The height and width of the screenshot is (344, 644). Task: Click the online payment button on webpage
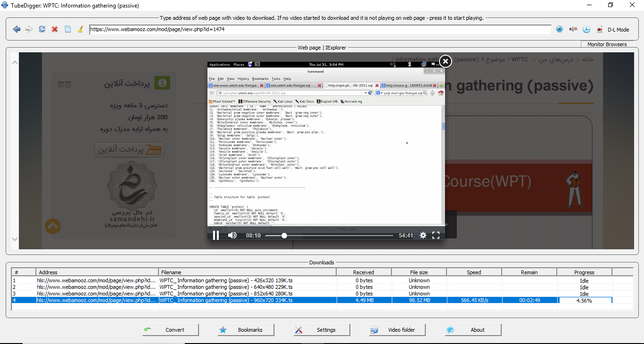point(130,149)
